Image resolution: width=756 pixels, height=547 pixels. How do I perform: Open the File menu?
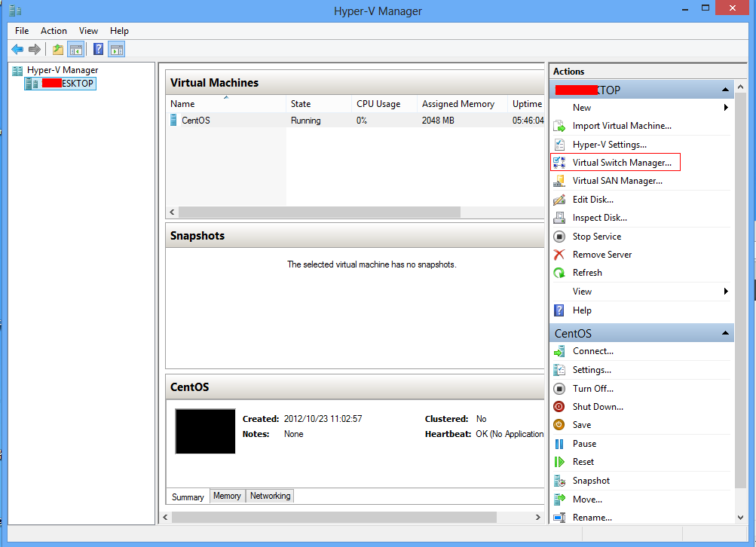(22, 31)
